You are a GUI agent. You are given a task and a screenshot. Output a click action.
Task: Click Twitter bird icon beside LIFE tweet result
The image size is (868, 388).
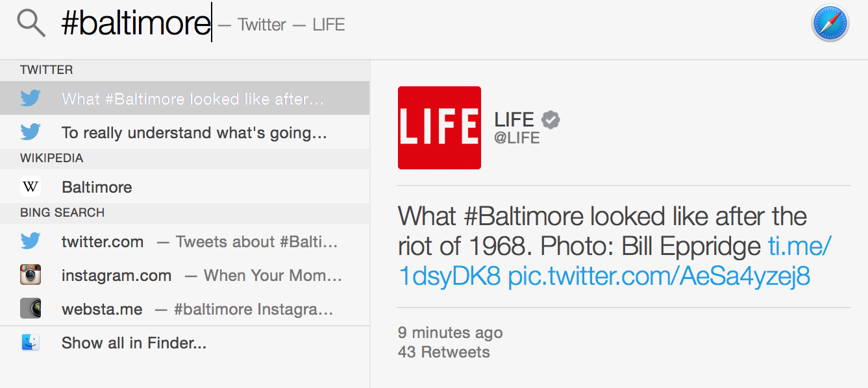click(x=31, y=99)
